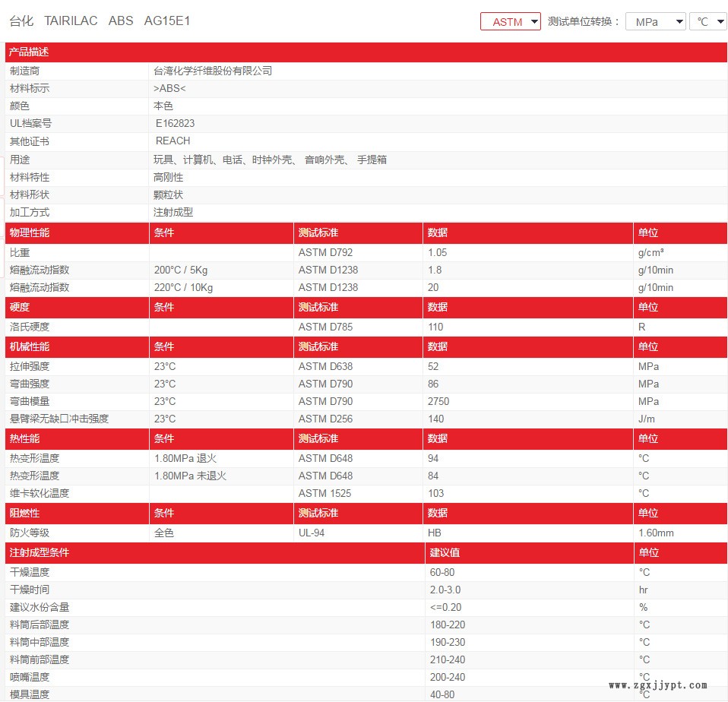Click manufacturer name 台湾化学纤维股份有限公司
This screenshot has height=702, width=728.
point(213,71)
